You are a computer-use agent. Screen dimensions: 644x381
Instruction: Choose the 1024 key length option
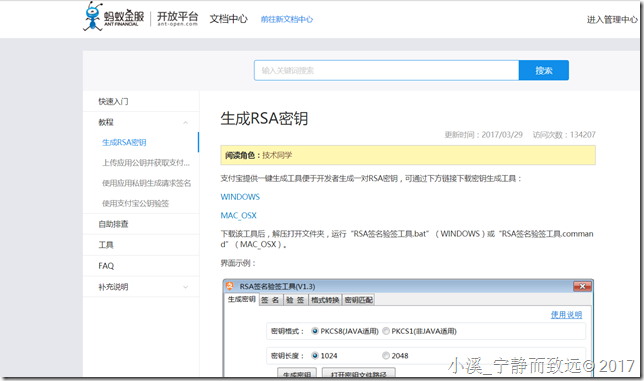pyautogui.click(x=315, y=356)
